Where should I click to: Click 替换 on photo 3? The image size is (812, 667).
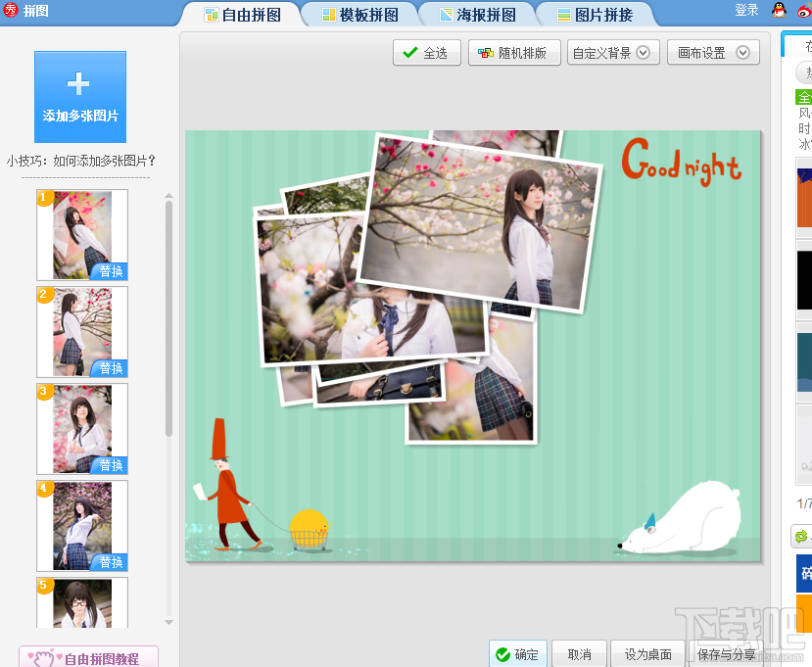[110, 465]
